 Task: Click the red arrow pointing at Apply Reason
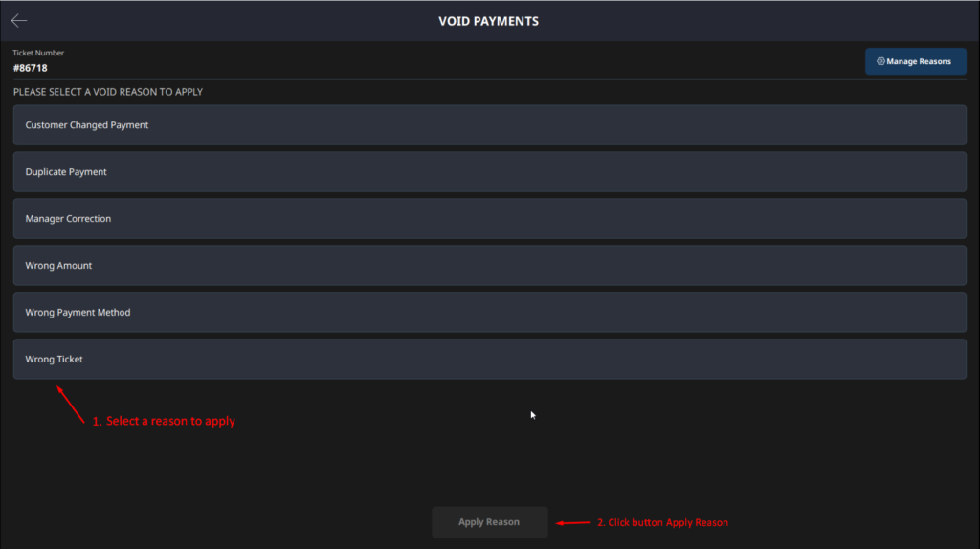tap(573, 523)
